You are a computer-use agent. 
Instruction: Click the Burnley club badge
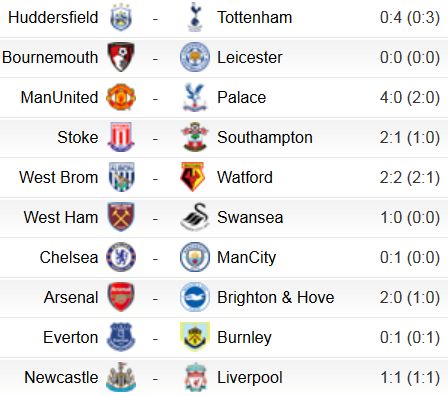195,337
